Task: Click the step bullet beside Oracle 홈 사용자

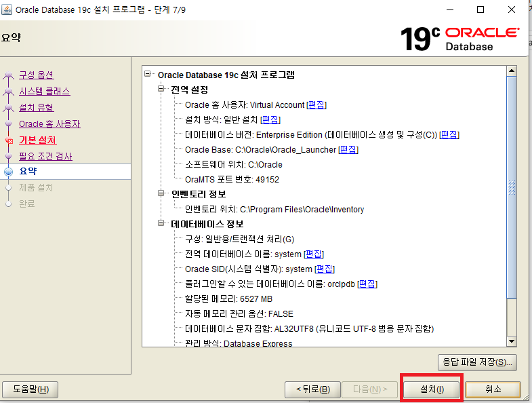Action: click(9, 123)
